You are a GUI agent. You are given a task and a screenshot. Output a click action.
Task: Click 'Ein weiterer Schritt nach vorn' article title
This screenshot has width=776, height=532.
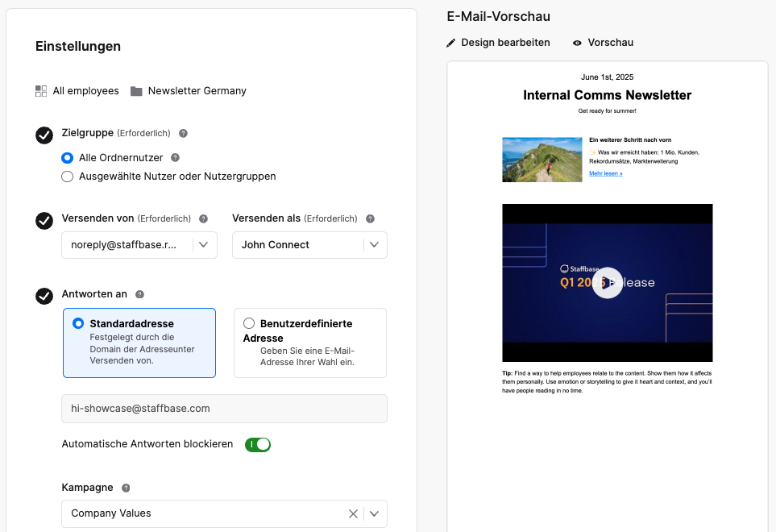pyautogui.click(x=630, y=140)
